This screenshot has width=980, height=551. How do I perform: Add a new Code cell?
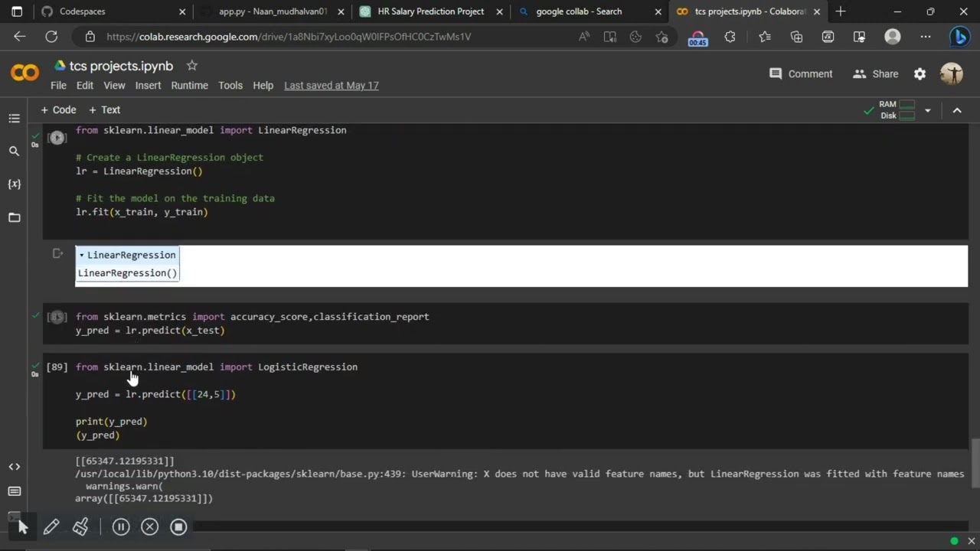tap(58, 110)
